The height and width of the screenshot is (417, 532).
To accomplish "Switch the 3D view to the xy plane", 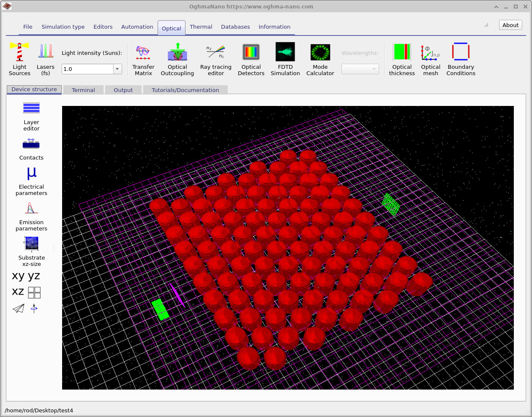I will point(18,276).
